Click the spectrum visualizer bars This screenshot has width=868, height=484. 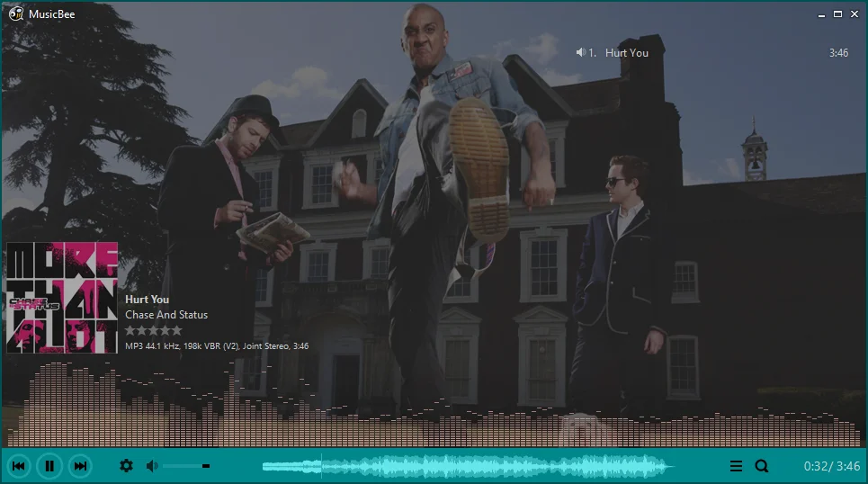pyautogui.click(x=434, y=404)
